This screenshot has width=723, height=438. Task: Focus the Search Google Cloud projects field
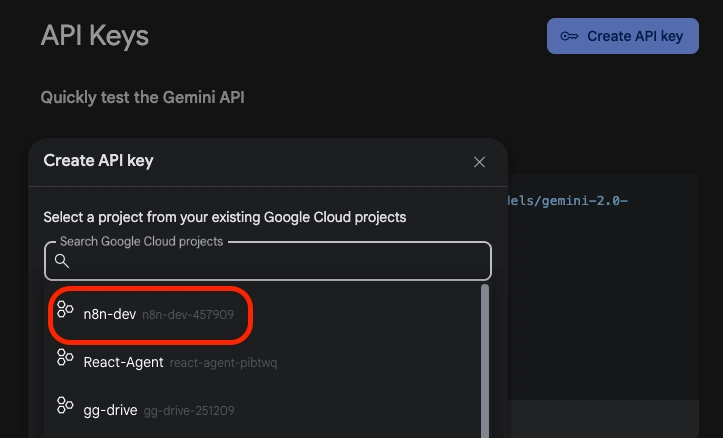(268, 261)
